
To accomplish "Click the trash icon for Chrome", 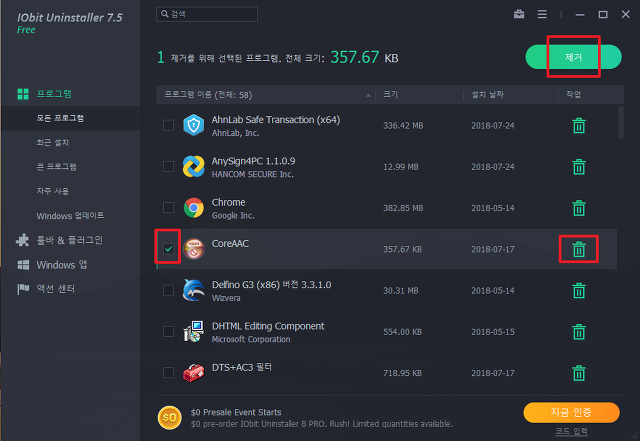I will (x=579, y=208).
